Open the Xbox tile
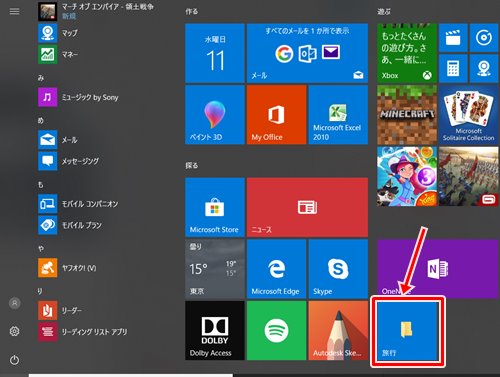Viewport: 500px width, 377px height. pos(407,53)
